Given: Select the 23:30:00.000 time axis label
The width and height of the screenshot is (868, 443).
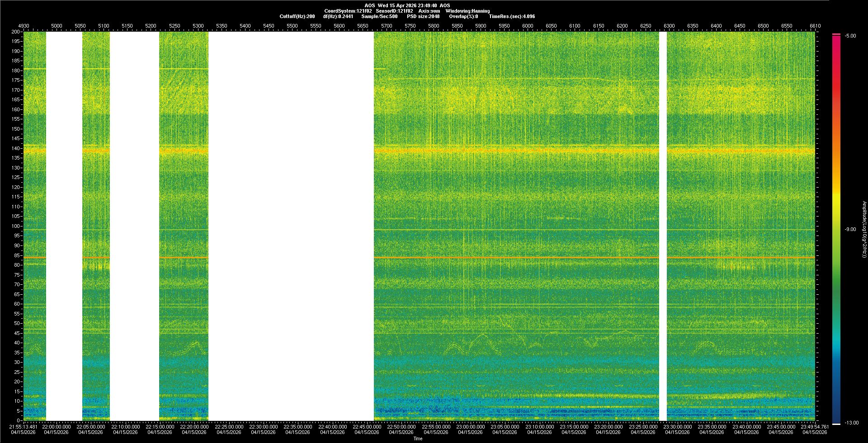Looking at the screenshot, I should pos(677,426).
